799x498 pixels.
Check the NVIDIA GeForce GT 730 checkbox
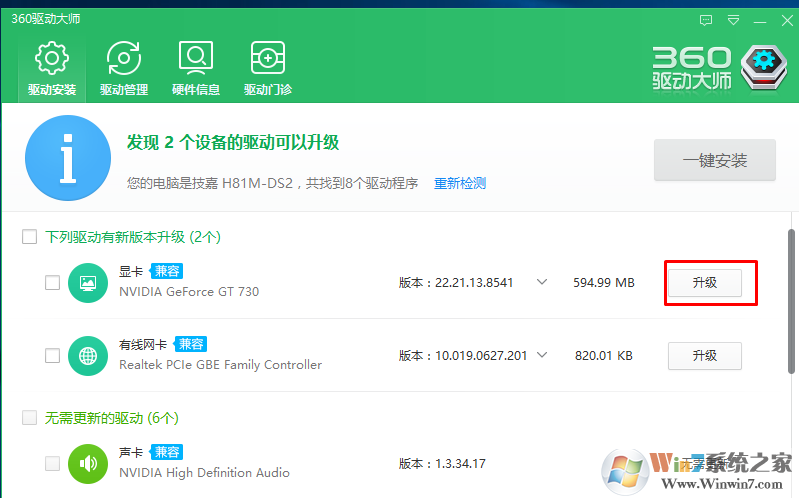pyautogui.click(x=52, y=283)
